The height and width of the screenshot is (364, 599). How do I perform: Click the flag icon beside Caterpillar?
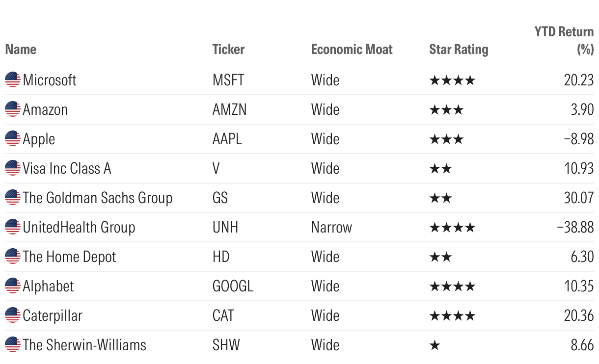(x=13, y=315)
